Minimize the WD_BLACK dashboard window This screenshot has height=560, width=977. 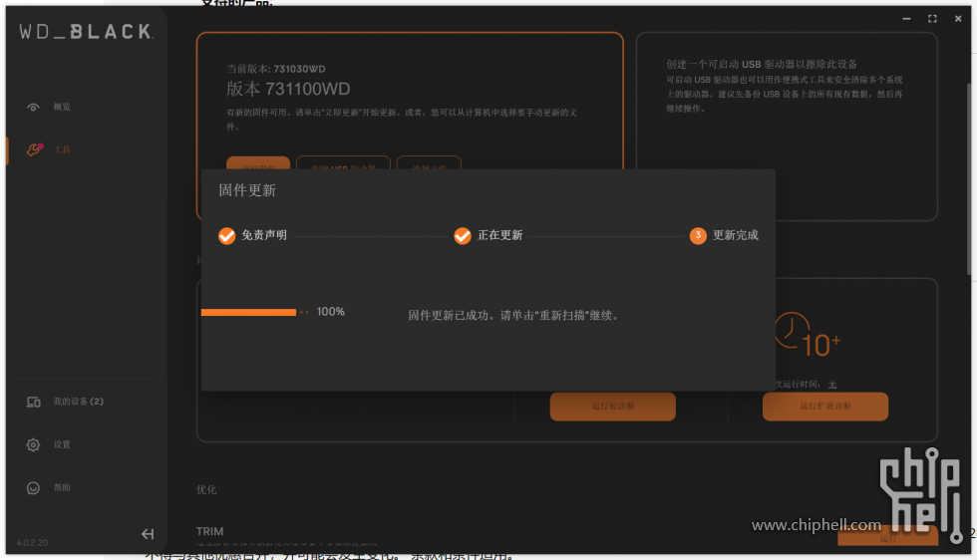[x=906, y=19]
